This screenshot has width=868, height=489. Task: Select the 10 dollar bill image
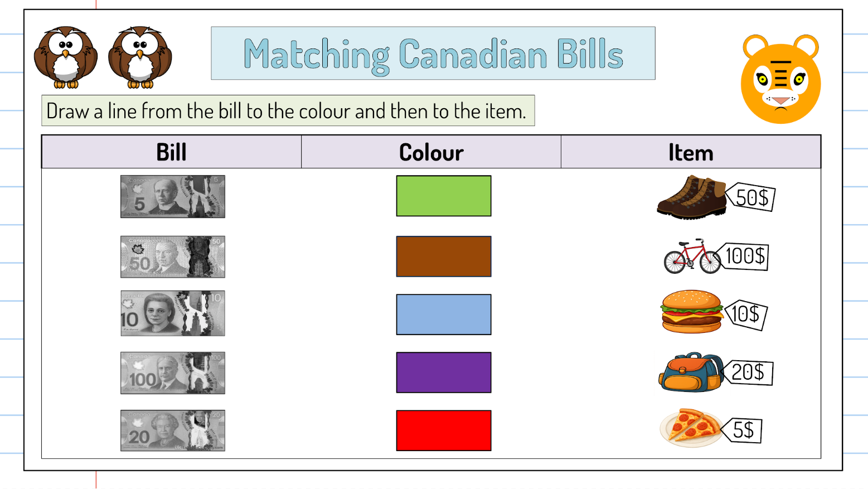coord(173,313)
